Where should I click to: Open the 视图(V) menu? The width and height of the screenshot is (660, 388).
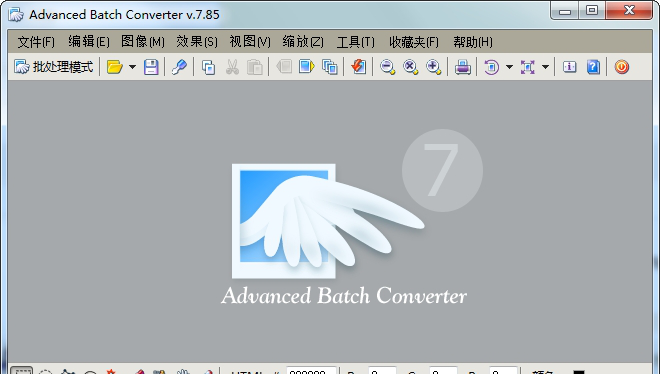250,42
